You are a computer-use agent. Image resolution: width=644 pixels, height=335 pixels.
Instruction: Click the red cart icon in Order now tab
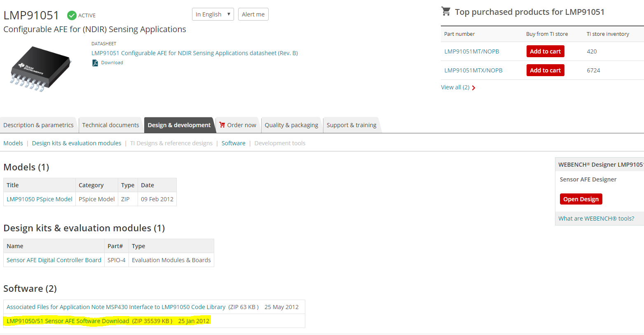tap(222, 125)
